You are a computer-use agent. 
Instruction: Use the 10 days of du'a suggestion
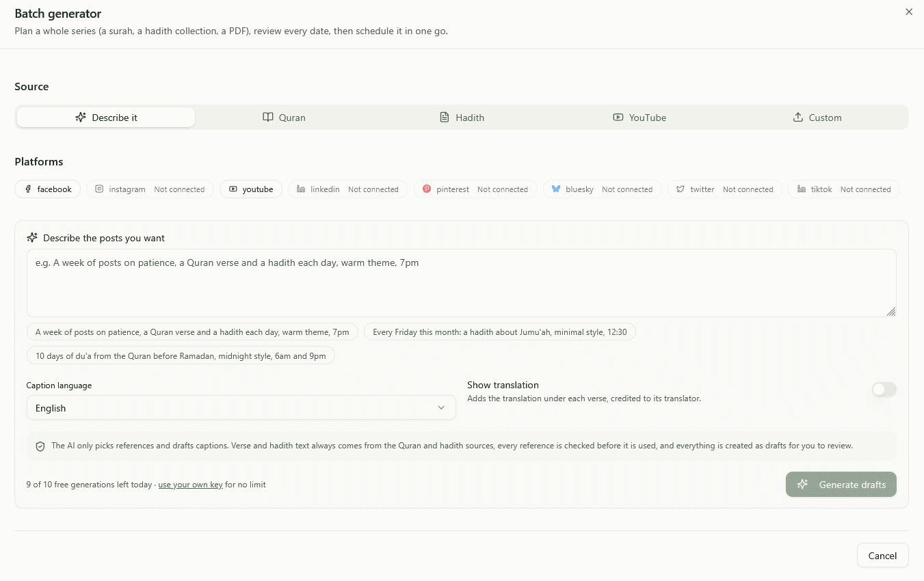click(181, 355)
